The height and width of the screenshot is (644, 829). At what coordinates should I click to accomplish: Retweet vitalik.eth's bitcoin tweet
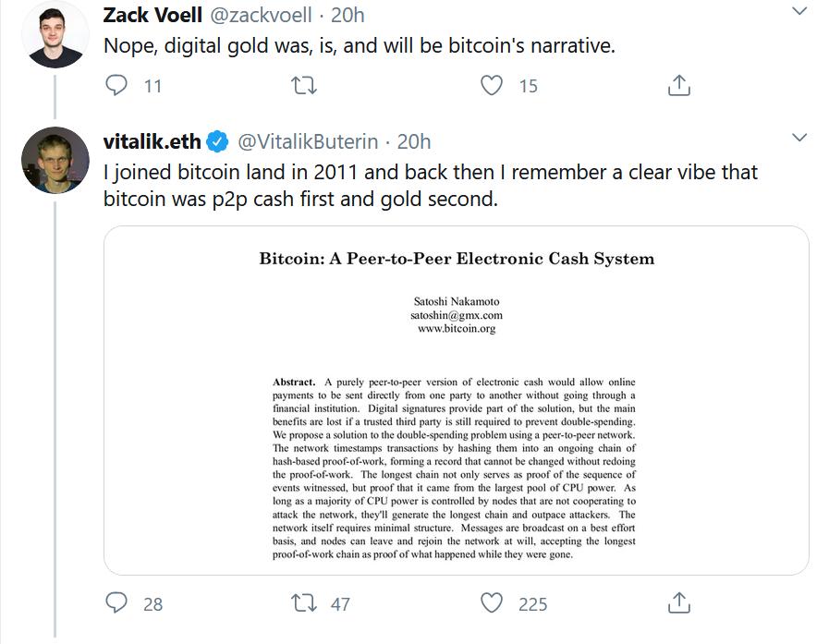[x=302, y=603]
